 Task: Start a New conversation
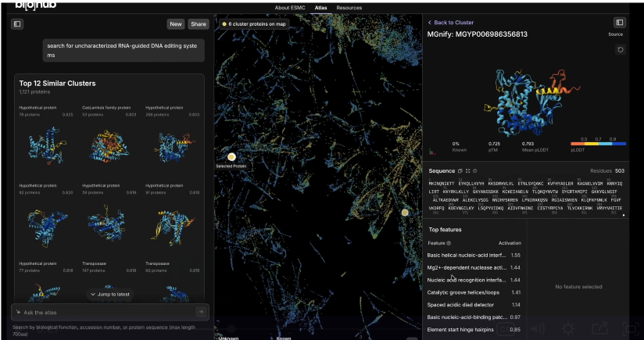[176, 24]
